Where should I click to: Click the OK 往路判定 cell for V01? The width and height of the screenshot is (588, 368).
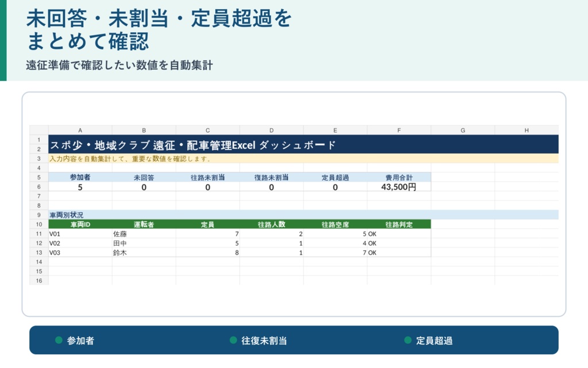click(399, 233)
